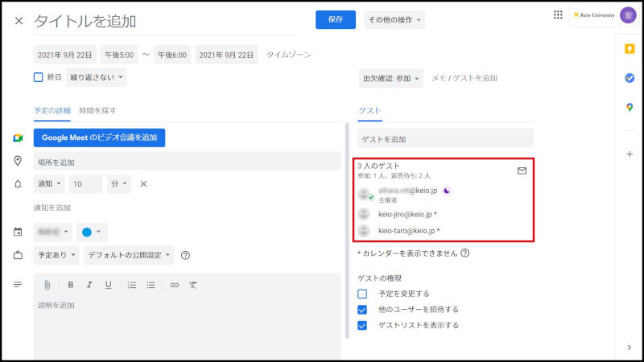The width and height of the screenshot is (644, 362).
Task: Close the event editor with X
Action: click(x=19, y=21)
